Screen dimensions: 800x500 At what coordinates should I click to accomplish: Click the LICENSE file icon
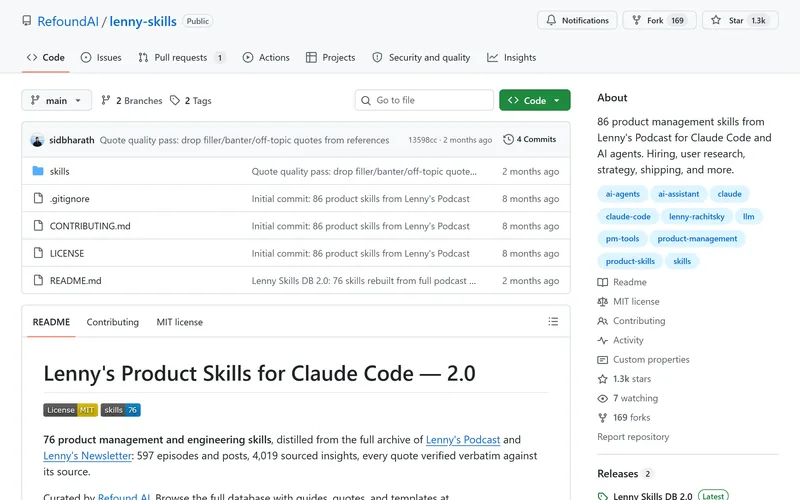[38, 253]
